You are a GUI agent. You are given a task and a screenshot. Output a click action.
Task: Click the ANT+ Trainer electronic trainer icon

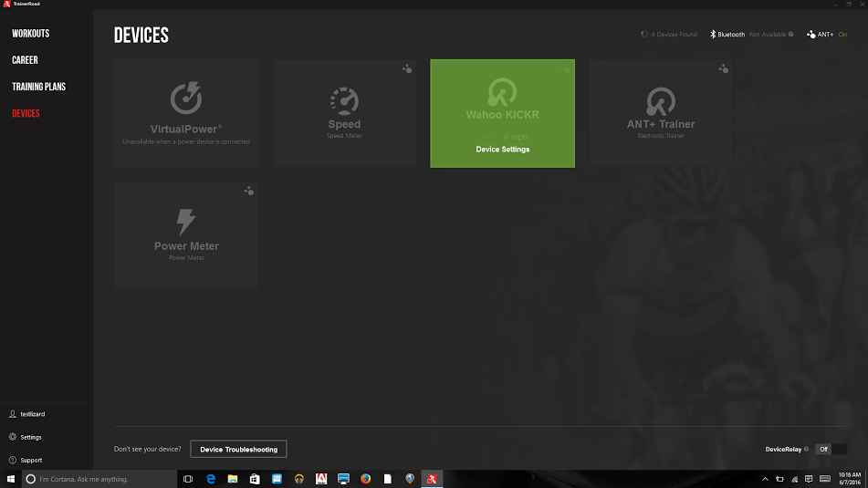tap(661, 101)
